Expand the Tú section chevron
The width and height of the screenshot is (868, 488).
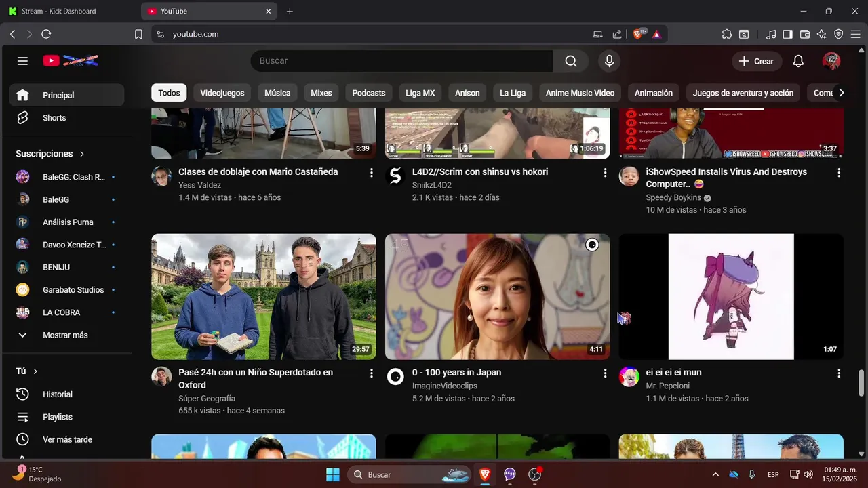click(x=35, y=371)
